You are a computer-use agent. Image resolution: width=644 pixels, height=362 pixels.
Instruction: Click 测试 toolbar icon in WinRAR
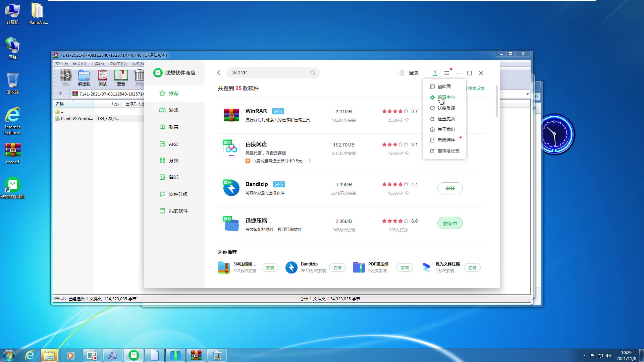point(103,78)
